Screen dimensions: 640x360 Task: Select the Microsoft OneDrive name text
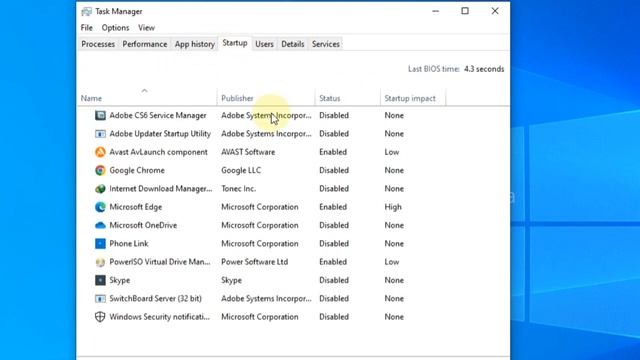(x=143, y=225)
